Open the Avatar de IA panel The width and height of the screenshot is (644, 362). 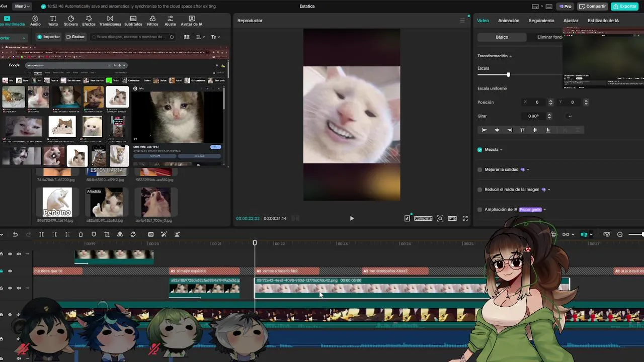(192, 21)
